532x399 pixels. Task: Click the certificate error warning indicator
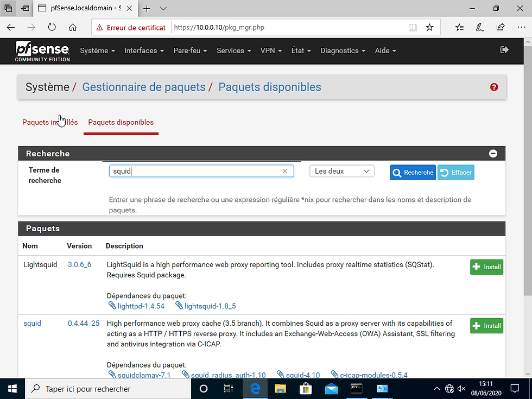point(131,28)
